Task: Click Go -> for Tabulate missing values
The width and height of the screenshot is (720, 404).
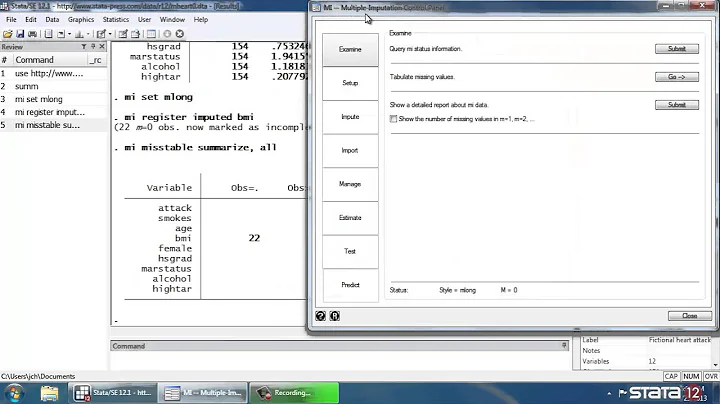Action: [677, 77]
